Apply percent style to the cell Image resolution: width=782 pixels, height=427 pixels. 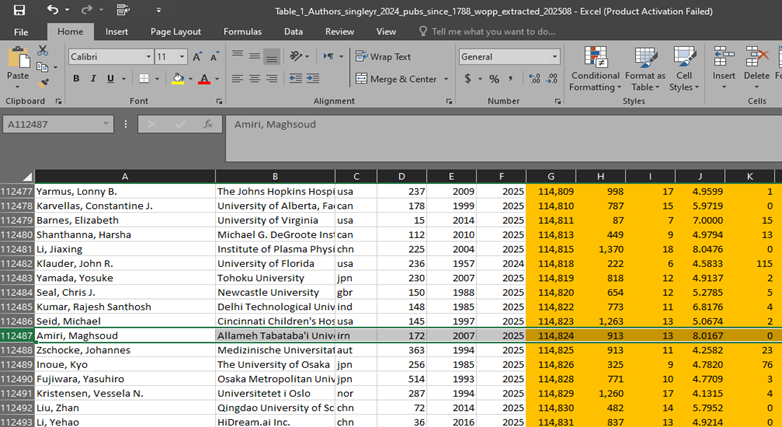[494, 79]
